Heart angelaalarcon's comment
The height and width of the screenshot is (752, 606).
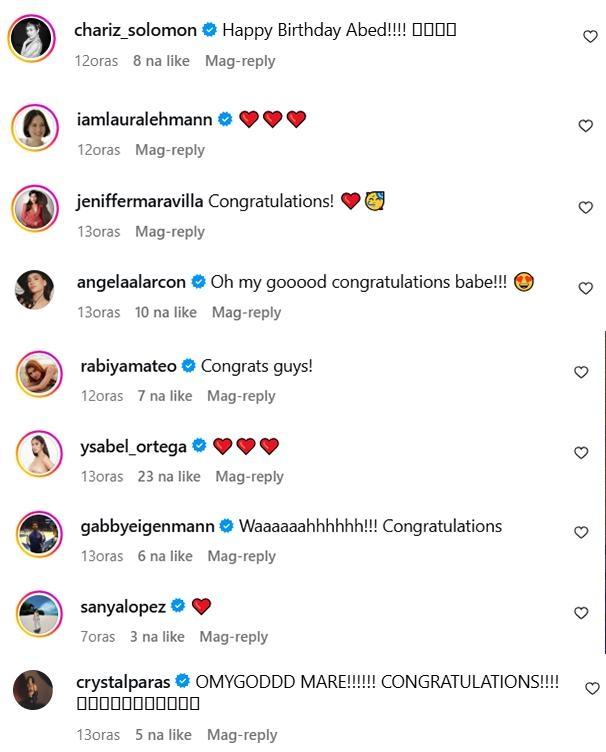click(586, 289)
